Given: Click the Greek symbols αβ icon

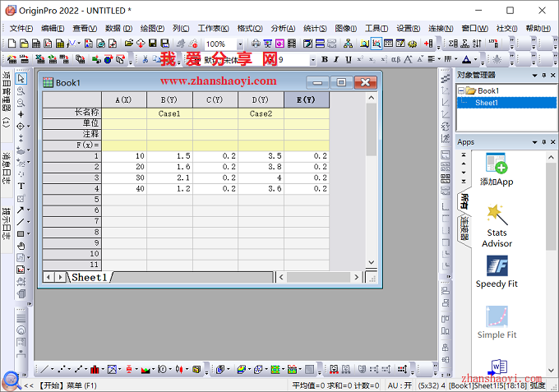Looking at the screenshot, I should click(x=395, y=59).
